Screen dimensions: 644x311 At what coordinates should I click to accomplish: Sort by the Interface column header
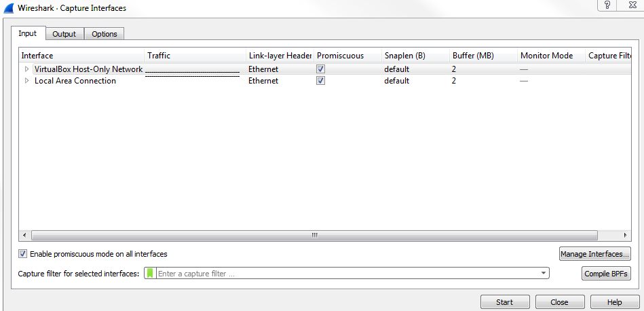pyautogui.click(x=81, y=56)
